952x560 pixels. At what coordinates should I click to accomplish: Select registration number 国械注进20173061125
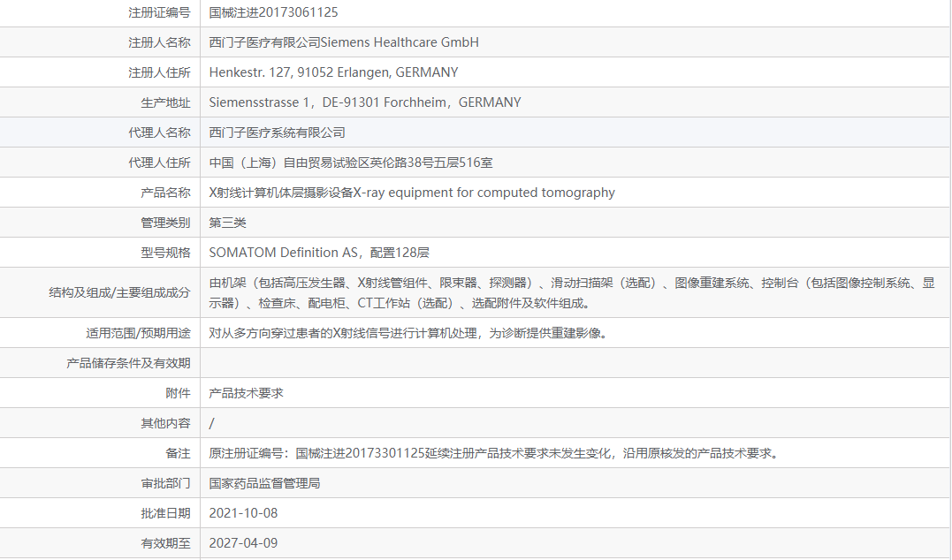(273, 12)
